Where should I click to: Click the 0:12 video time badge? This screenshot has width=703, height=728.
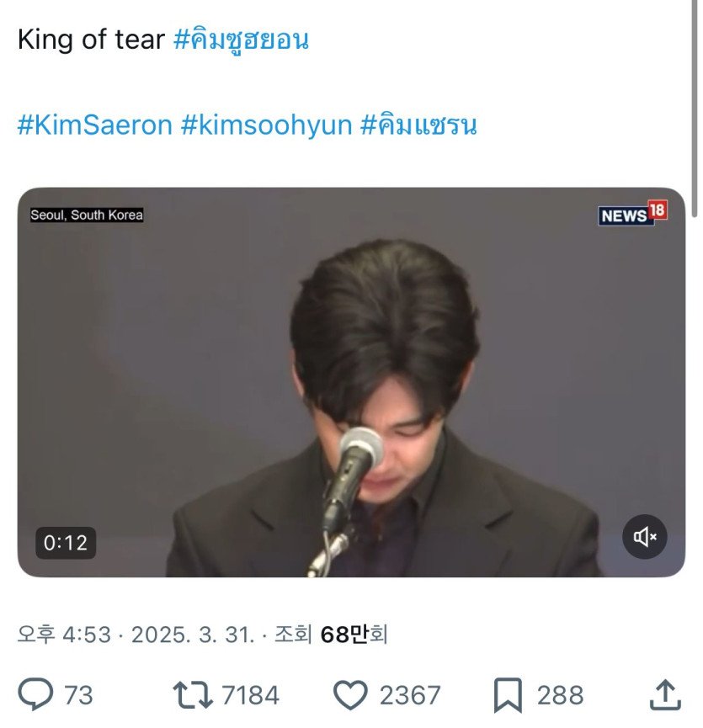coord(66,544)
